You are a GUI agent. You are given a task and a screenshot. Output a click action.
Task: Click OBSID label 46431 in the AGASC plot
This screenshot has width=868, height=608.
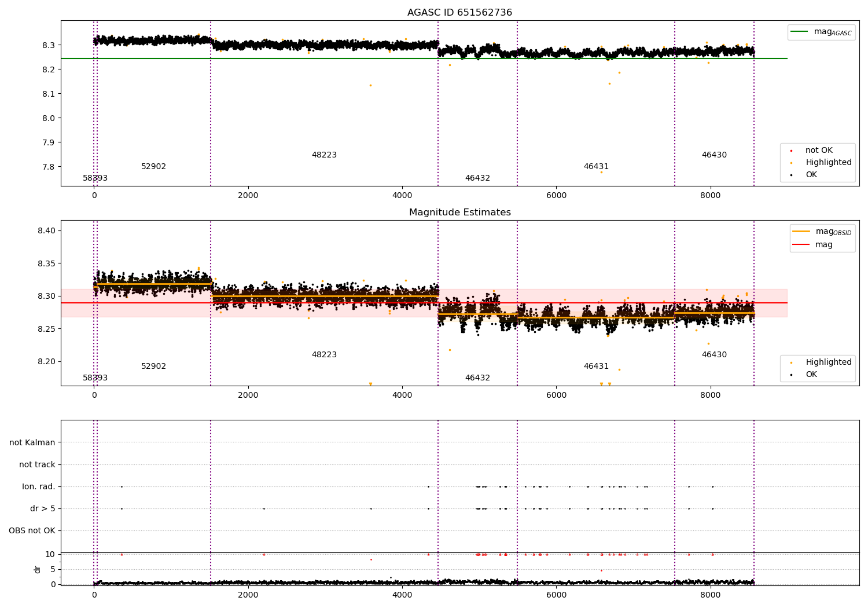pyautogui.click(x=596, y=167)
